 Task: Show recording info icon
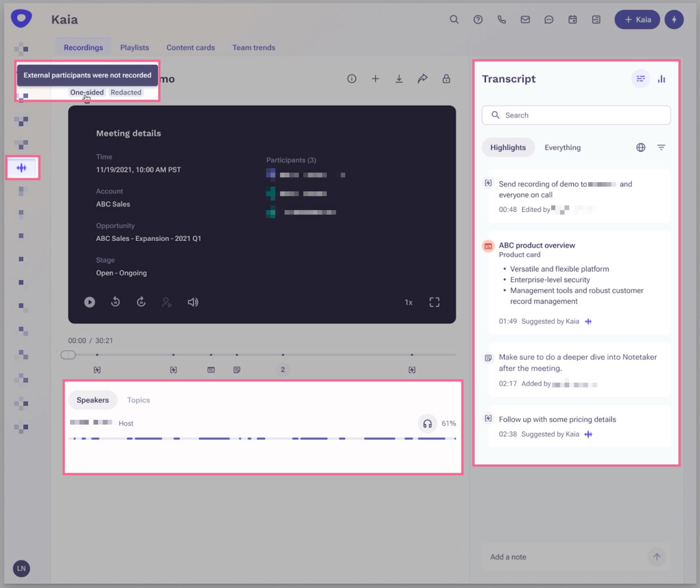[x=351, y=79]
